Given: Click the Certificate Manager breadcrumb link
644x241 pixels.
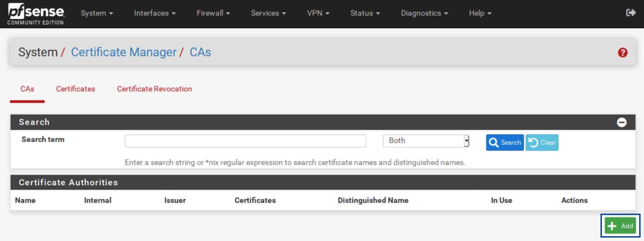Looking at the screenshot, I should click(124, 52).
